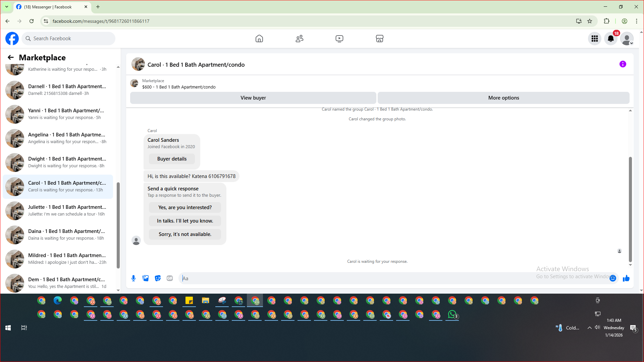Screen dimensions: 644x362
Task: Click the voice clip microphone icon
Action: point(133,278)
